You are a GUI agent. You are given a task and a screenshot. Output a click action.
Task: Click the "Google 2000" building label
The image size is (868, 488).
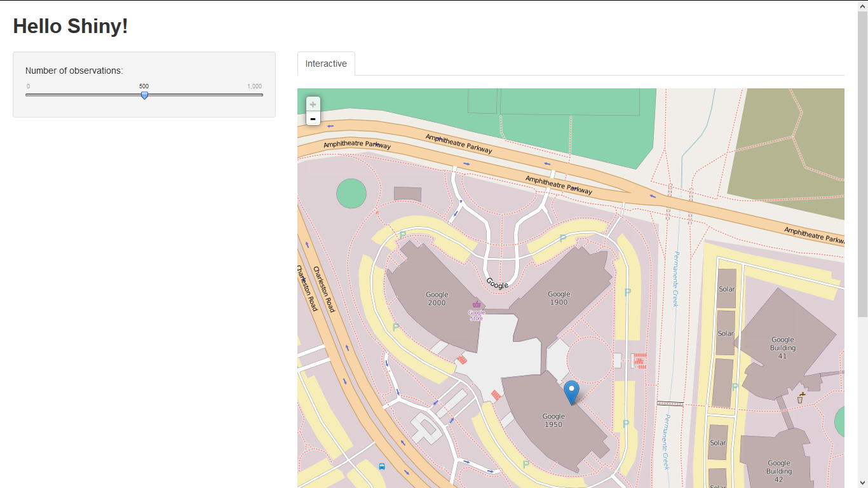pos(437,299)
